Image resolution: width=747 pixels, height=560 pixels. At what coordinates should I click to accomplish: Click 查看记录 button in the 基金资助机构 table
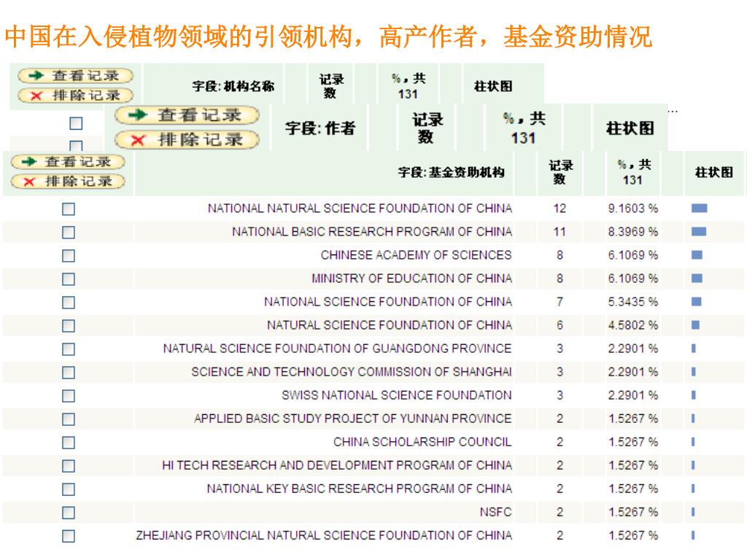(68, 162)
